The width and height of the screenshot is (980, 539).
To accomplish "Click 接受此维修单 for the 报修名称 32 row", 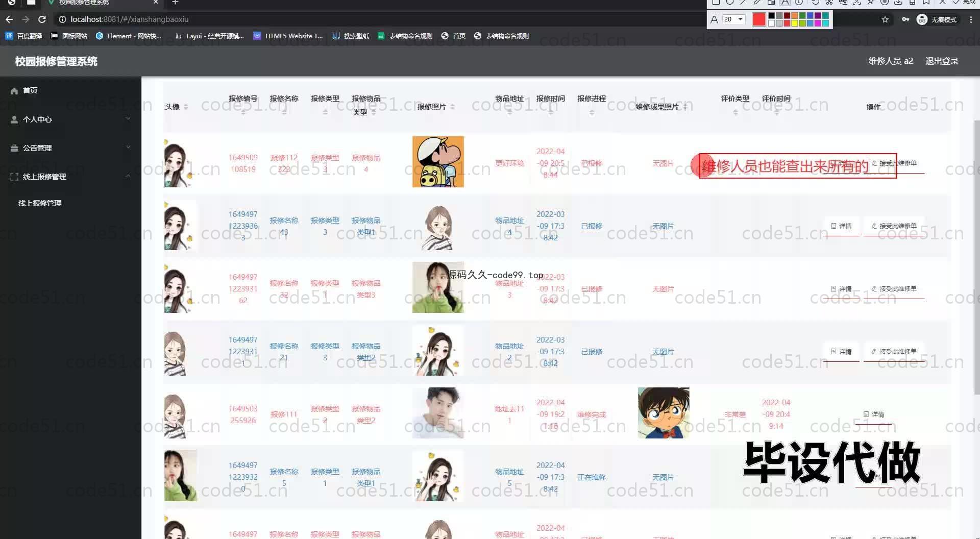I will tap(894, 289).
